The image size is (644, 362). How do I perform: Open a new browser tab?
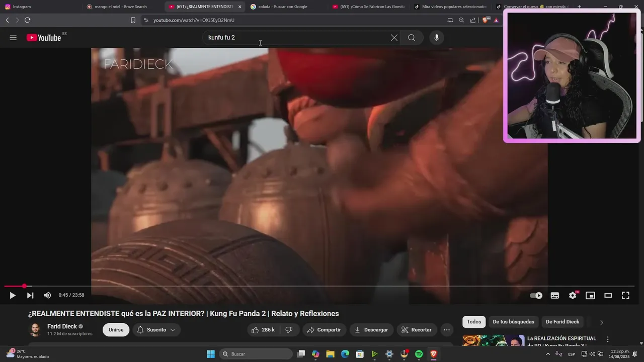pos(579,7)
